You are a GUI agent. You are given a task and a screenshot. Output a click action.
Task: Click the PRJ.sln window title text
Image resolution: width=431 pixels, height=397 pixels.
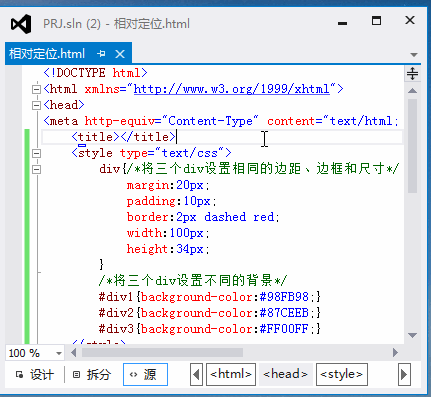116,24
